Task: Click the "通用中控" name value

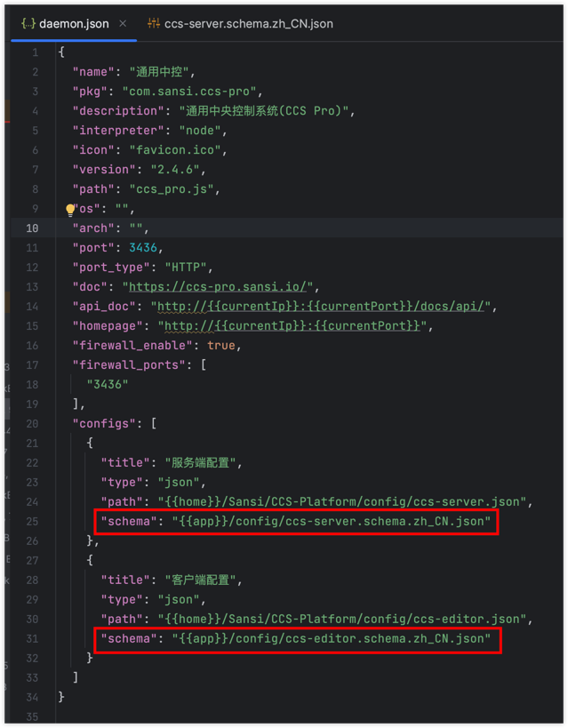Action: pos(159,72)
